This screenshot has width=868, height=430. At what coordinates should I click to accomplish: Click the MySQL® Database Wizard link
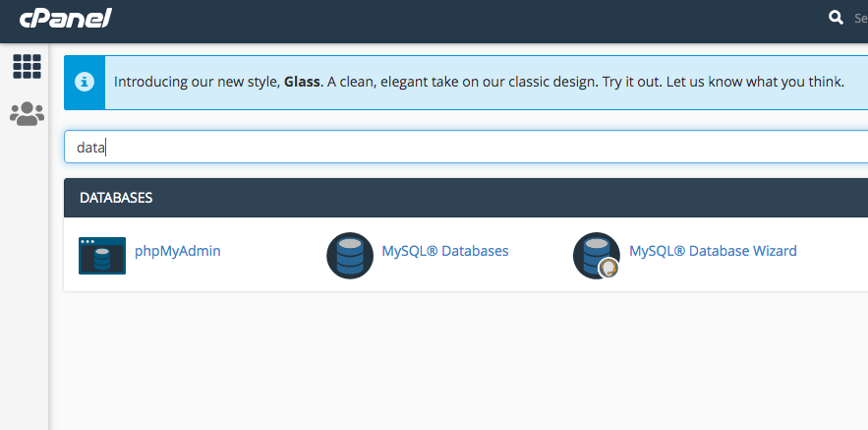point(713,251)
